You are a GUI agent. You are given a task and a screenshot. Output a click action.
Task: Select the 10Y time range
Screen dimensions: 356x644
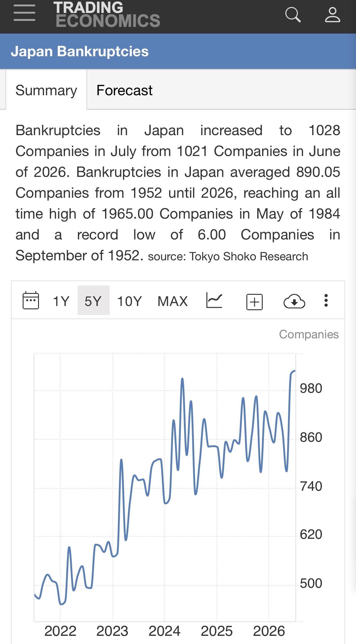tap(130, 301)
